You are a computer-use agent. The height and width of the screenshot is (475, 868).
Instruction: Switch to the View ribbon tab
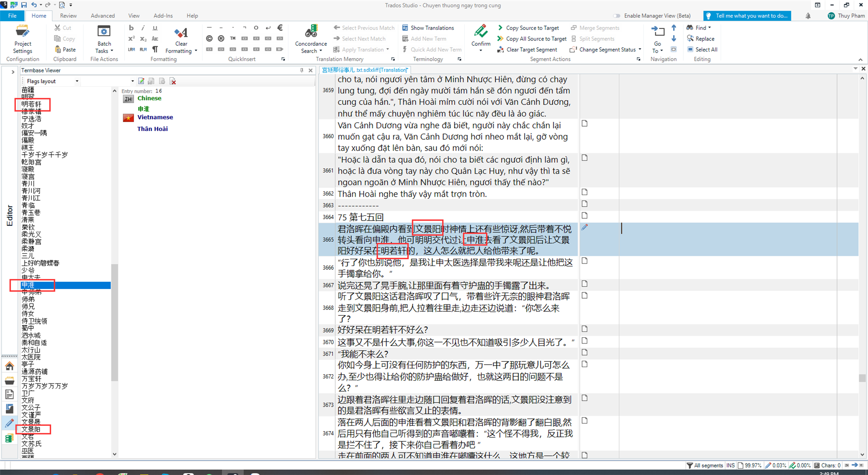[134, 15]
